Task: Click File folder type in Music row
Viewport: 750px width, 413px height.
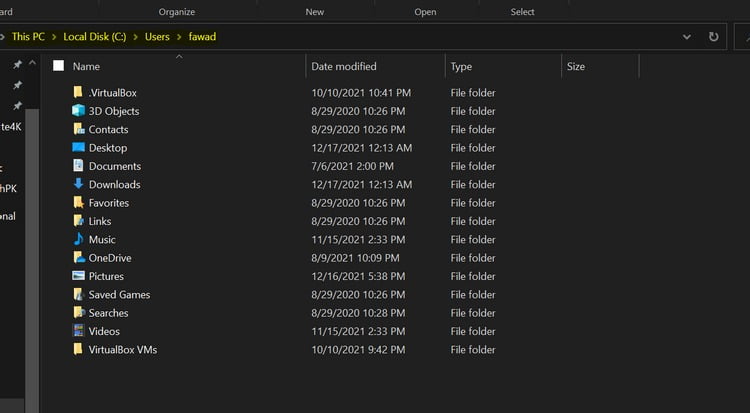Action: point(473,240)
